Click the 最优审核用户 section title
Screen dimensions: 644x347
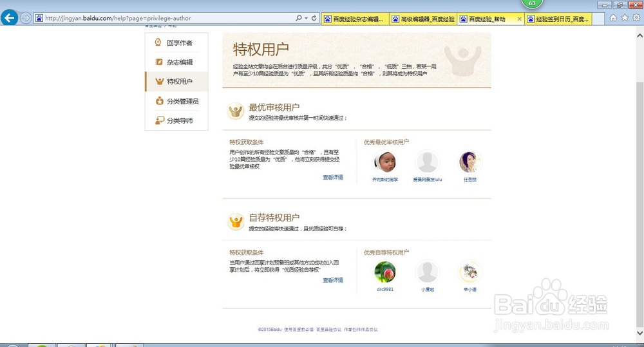(x=274, y=107)
